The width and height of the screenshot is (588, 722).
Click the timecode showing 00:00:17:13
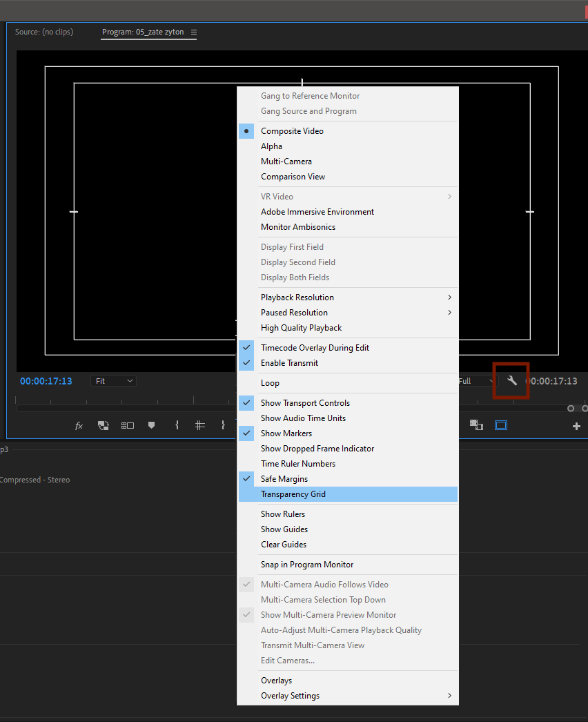pyautogui.click(x=46, y=380)
